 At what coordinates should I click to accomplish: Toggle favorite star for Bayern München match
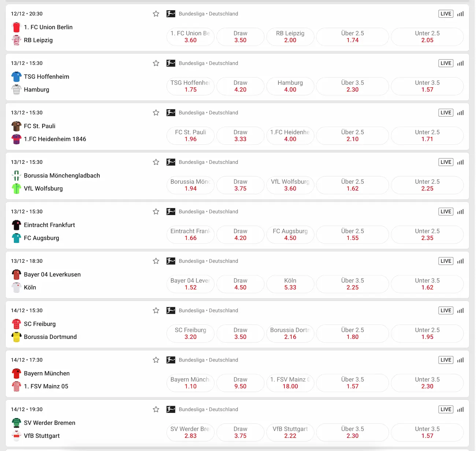pos(156,360)
